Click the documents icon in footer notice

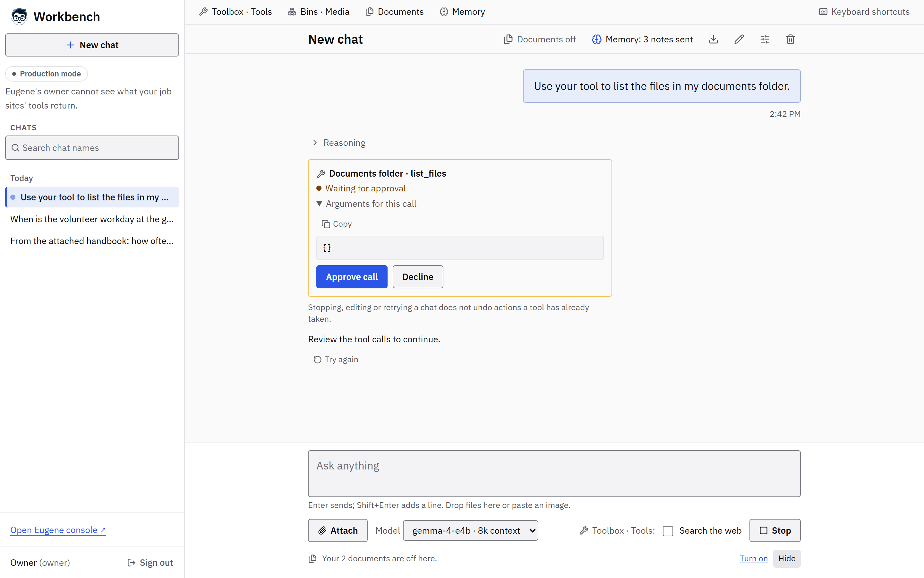[x=312, y=558]
